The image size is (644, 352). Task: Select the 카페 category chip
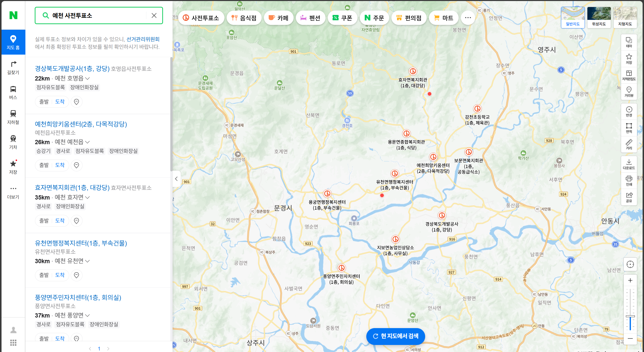pyautogui.click(x=278, y=18)
